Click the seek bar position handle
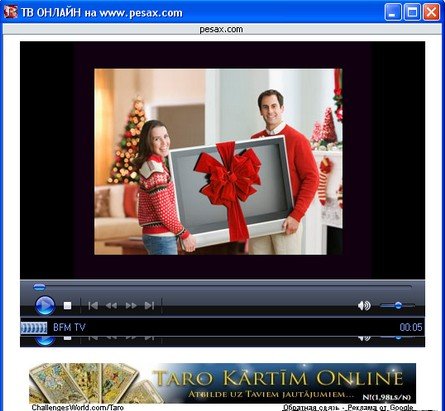 click(39, 287)
